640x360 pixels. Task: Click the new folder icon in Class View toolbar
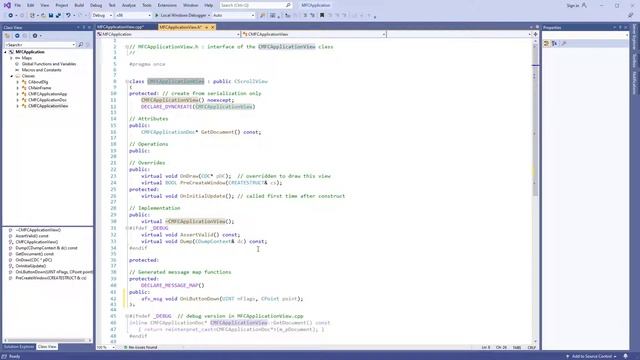pos(7,36)
